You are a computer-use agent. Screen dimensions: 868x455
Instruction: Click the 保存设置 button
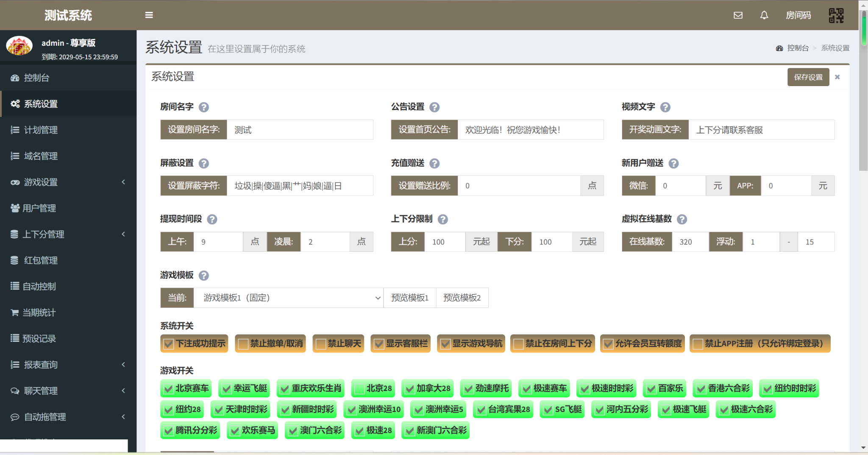click(x=808, y=77)
